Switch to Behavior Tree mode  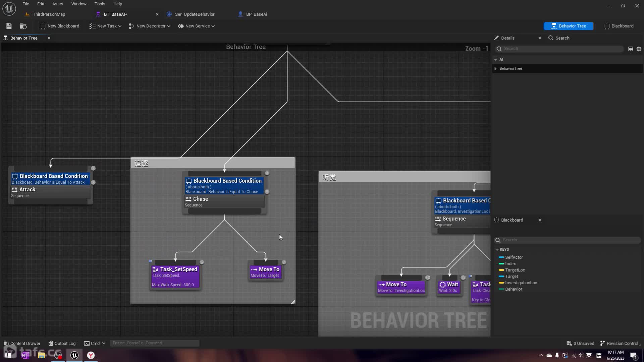tap(569, 26)
